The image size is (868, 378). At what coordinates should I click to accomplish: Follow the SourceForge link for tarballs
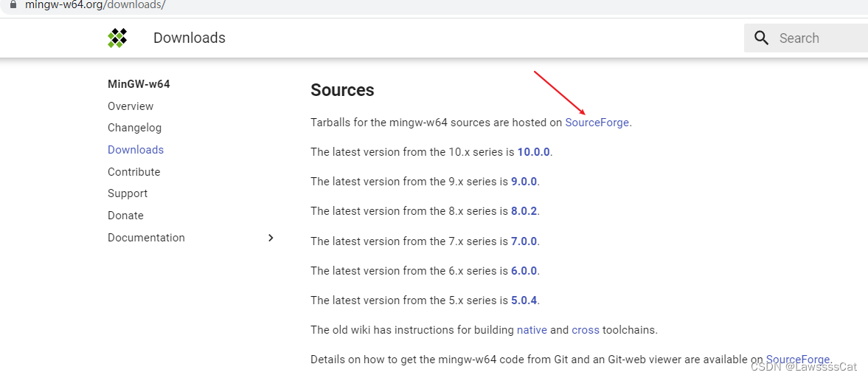tap(597, 123)
